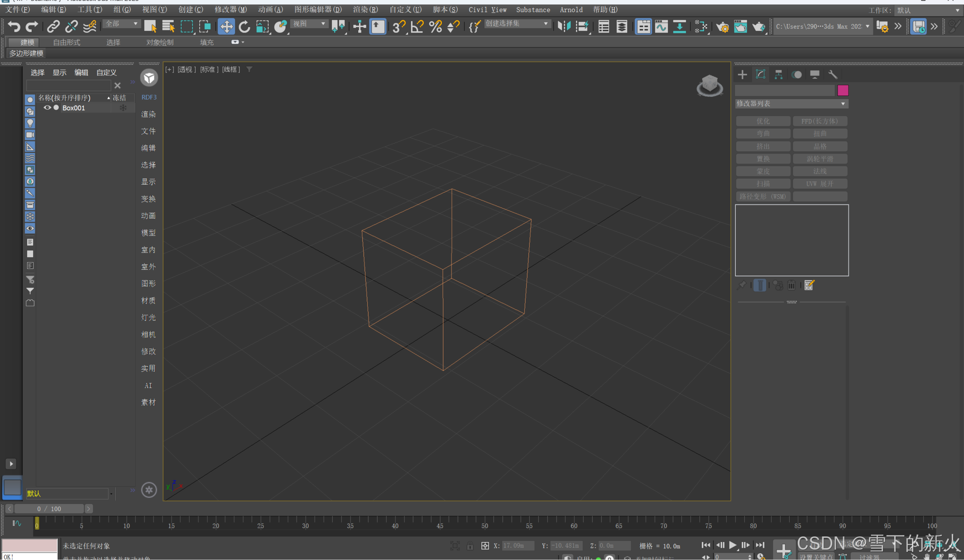Click the 材质 plugin sidebar button
964x560 pixels.
tap(149, 301)
